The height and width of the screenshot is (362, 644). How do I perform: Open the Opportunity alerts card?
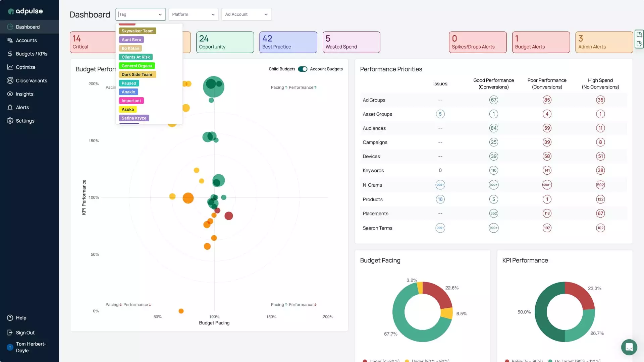click(225, 42)
